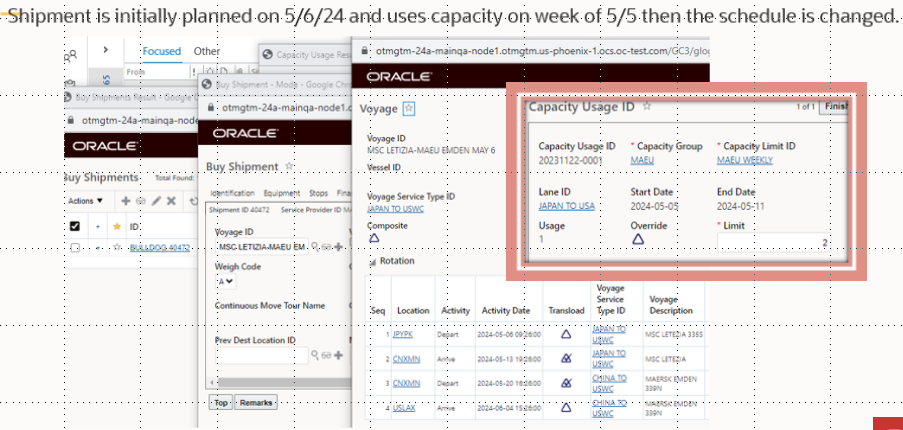Click the plus icon beside Prev Dest Location ID

click(x=338, y=355)
